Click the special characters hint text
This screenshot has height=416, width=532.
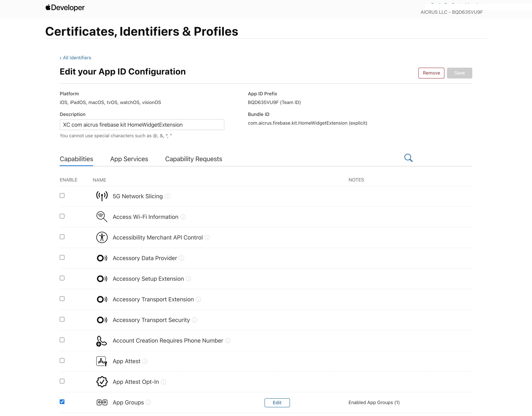click(116, 136)
